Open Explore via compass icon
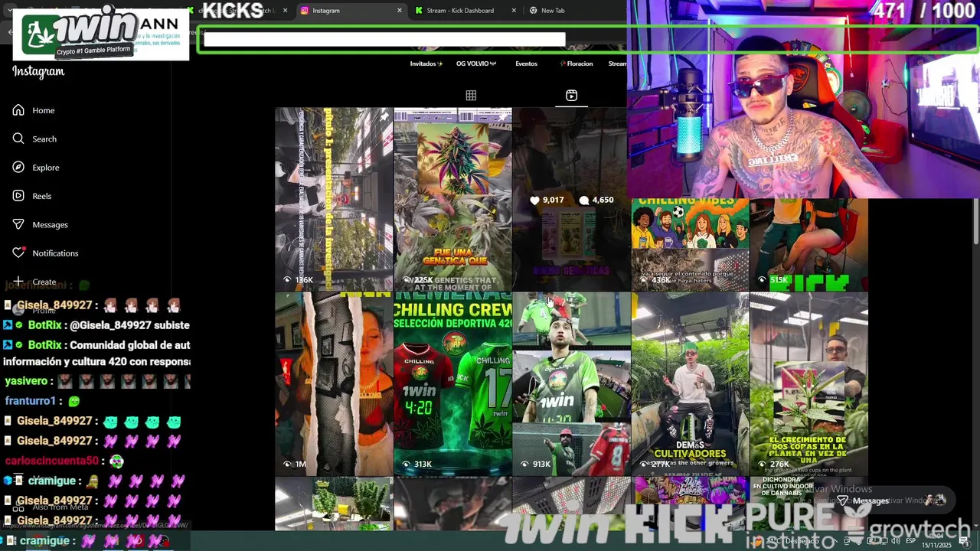 18,167
